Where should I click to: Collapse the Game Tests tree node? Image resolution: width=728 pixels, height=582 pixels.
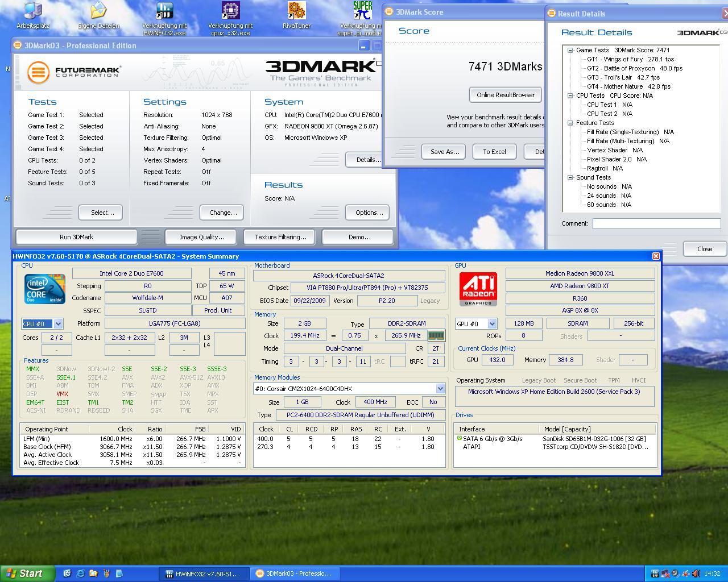click(570, 50)
